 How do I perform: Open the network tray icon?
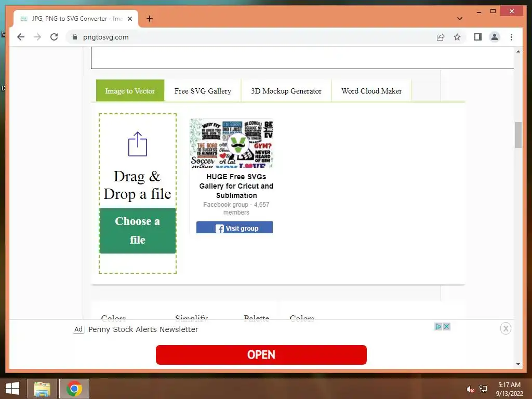pyautogui.click(x=483, y=389)
